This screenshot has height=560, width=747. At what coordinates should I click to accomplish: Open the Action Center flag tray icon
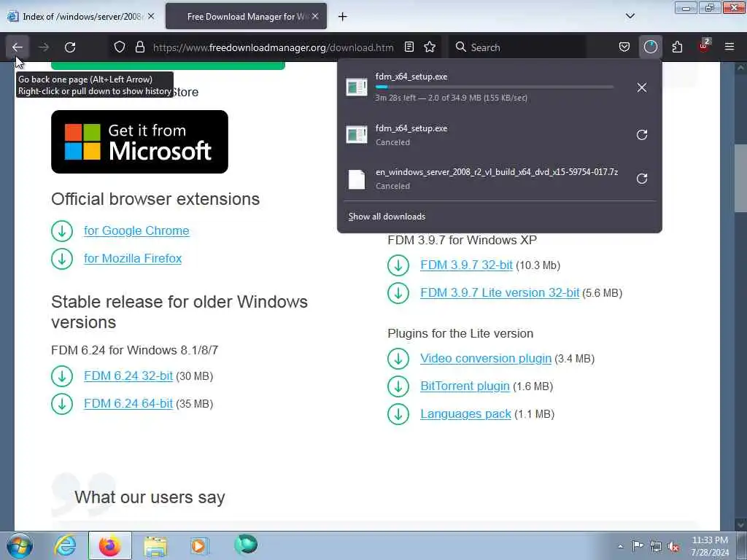[638, 546]
